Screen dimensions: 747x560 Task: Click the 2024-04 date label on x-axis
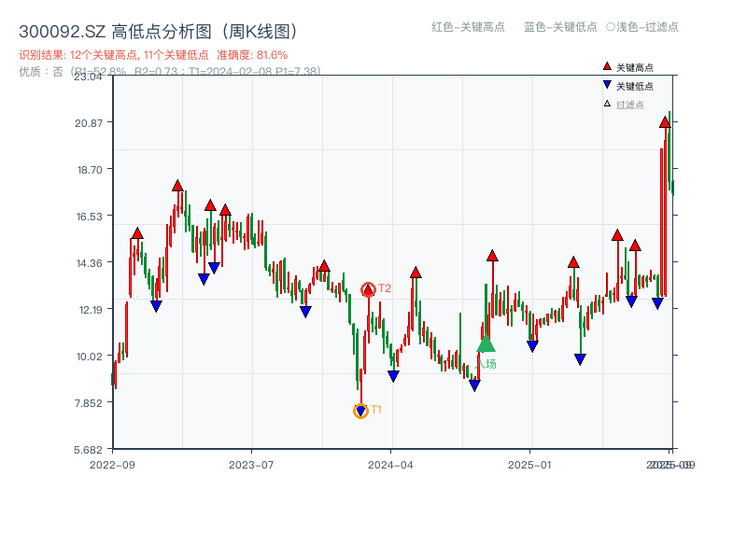[392, 464]
